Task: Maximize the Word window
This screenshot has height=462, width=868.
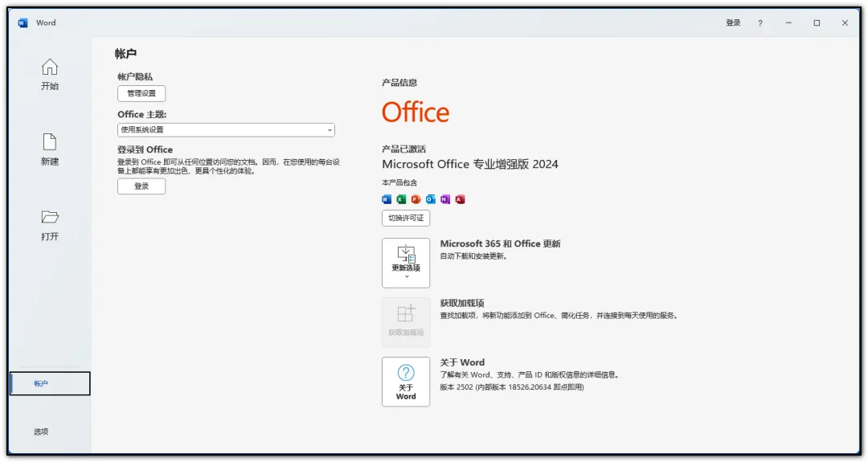Action: coord(817,22)
